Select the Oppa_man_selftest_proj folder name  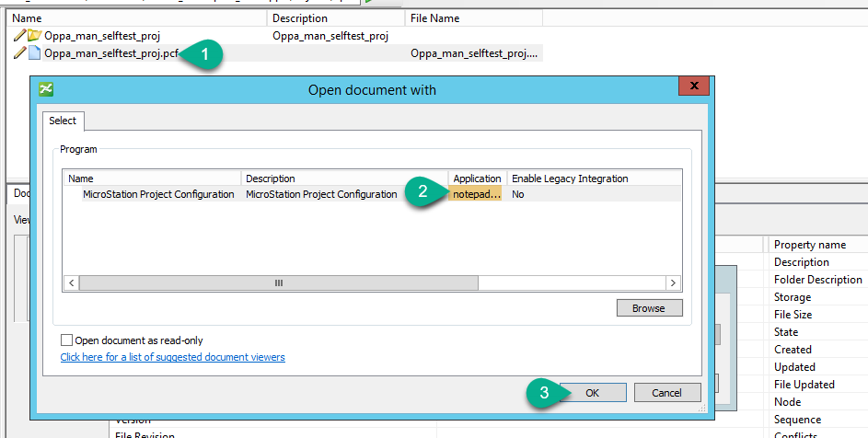point(102,36)
